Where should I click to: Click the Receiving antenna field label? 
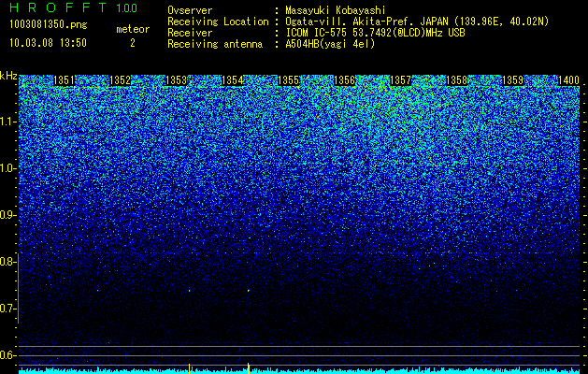(x=215, y=44)
